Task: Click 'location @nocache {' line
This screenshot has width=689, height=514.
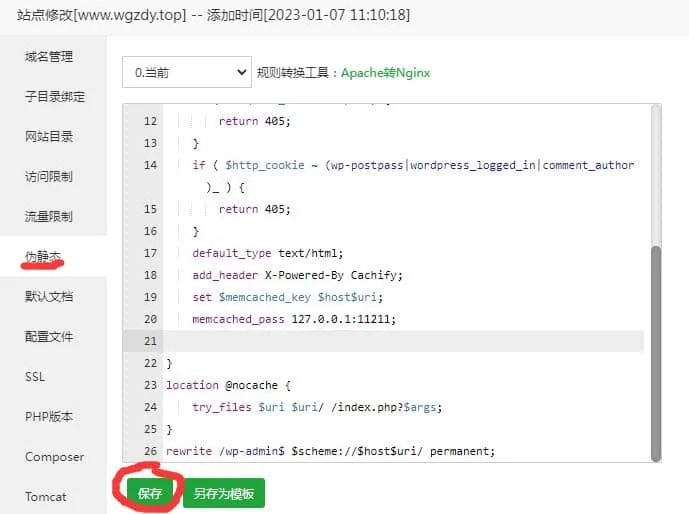Action: pos(228,385)
